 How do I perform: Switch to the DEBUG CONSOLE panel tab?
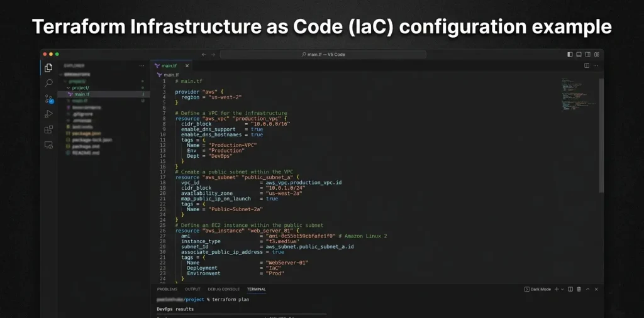coord(223,289)
